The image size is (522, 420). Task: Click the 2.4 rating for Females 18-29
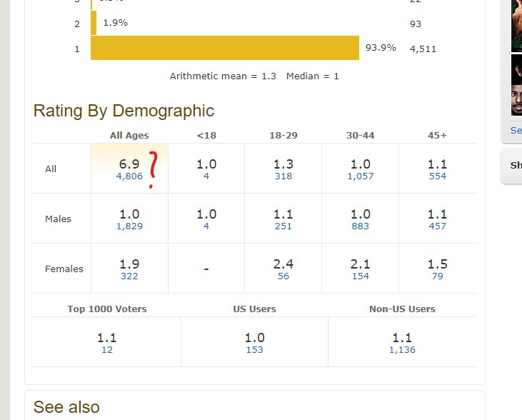tap(283, 264)
